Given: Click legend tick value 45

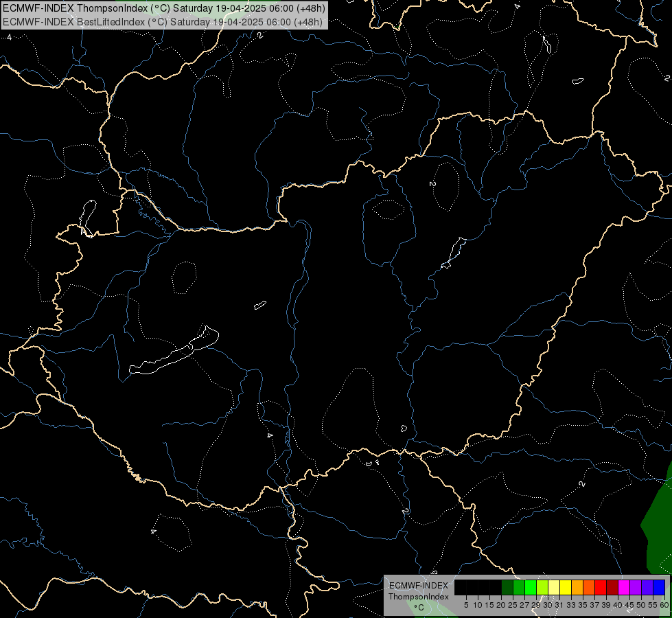Looking at the screenshot, I should point(629,605).
